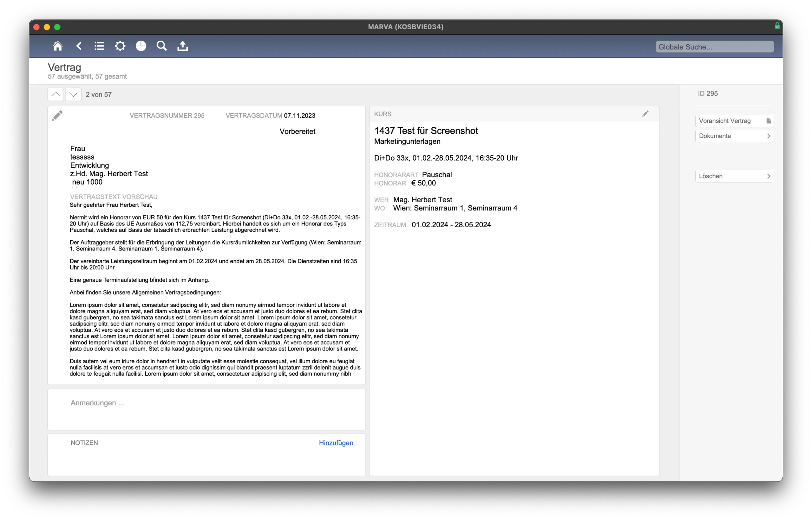Click Hinzufügen to add a note
The image size is (812, 520).
336,443
